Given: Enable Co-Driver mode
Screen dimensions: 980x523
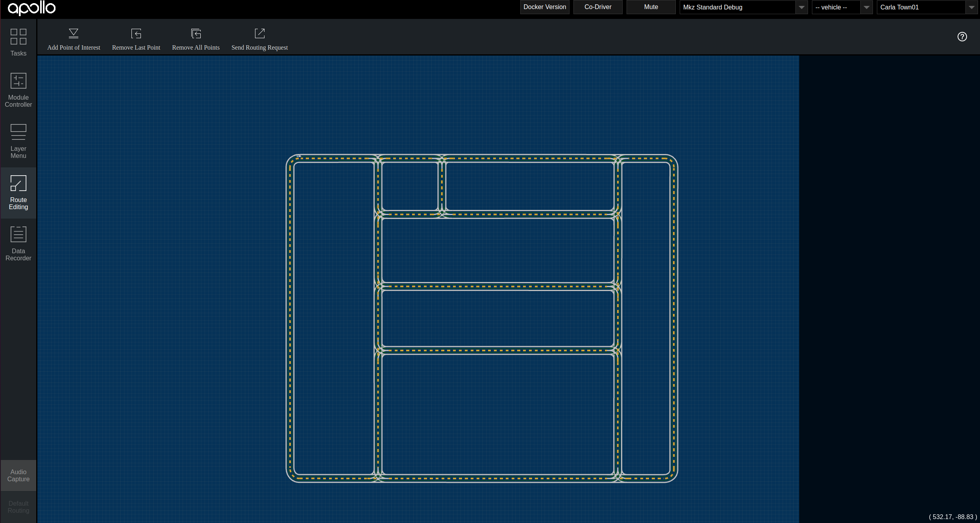Looking at the screenshot, I should coord(597,7).
